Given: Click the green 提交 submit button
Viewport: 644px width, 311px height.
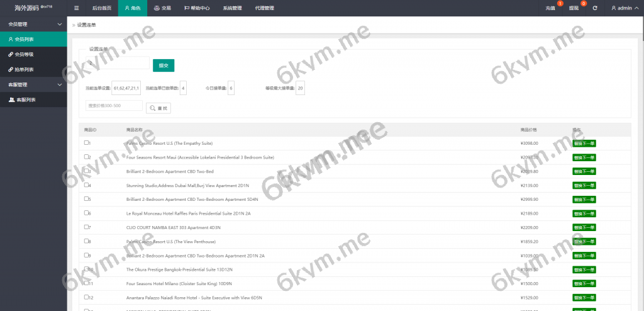Looking at the screenshot, I should (x=164, y=65).
